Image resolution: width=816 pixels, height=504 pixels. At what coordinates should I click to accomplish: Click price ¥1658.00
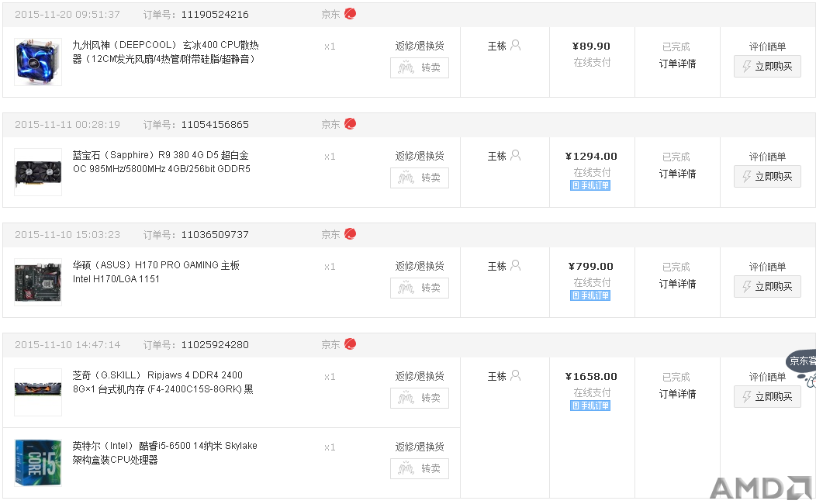pyautogui.click(x=591, y=377)
